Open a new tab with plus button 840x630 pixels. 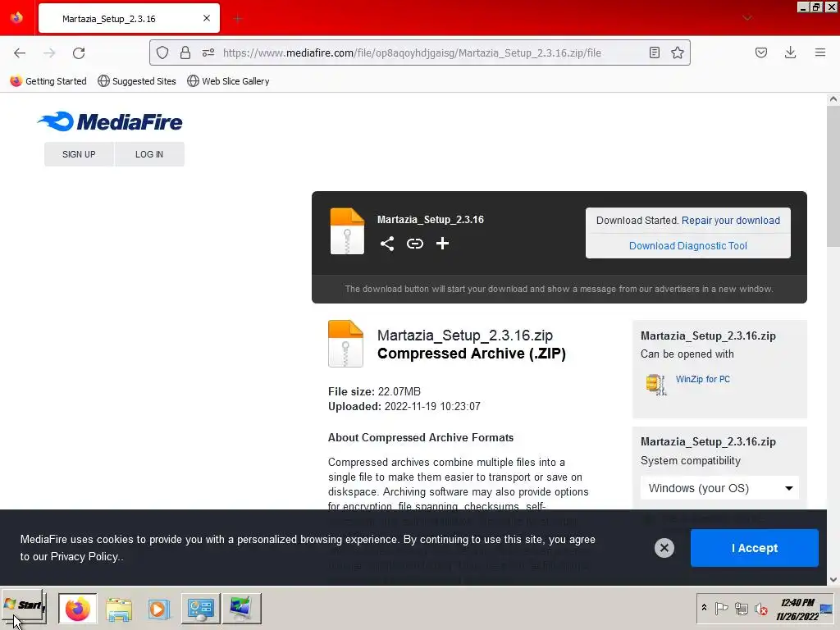pos(238,19)
